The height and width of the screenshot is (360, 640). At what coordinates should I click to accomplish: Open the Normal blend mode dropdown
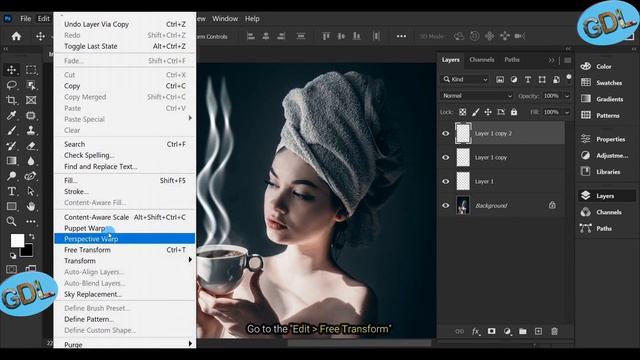[x=477, y=96]
